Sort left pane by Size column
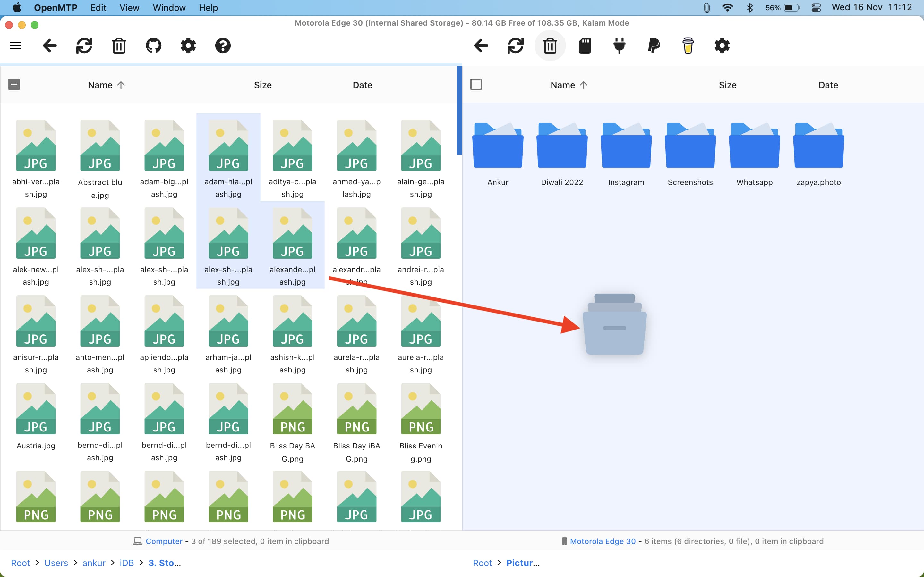The height and width of the screenshot is (577, 924). [x=263, y=85]
